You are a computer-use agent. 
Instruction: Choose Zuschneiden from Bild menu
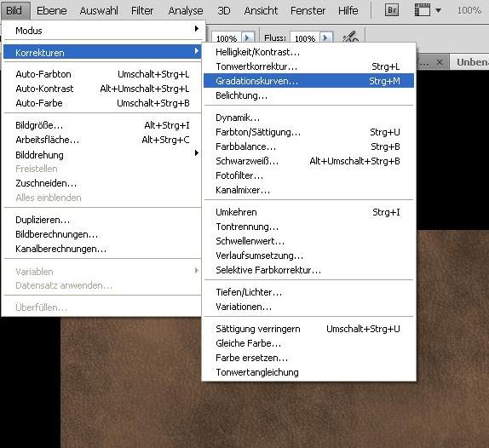(x=102, y=183)
